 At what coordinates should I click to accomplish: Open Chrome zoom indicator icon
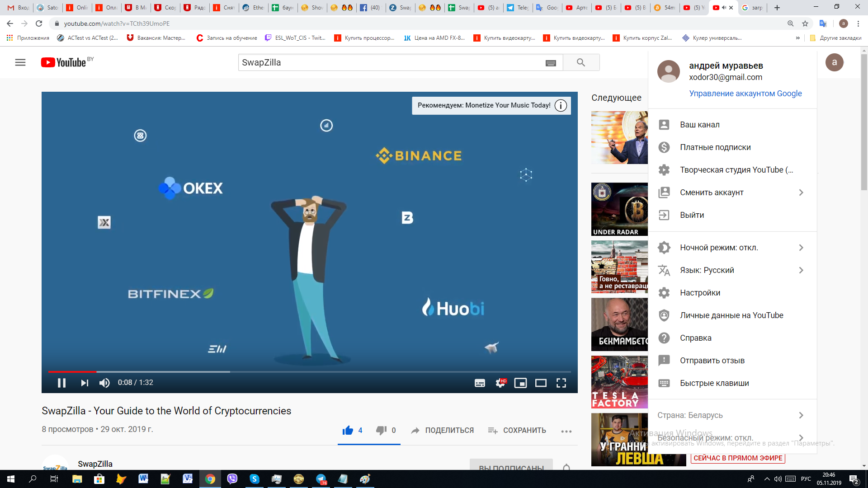[791, 23]
